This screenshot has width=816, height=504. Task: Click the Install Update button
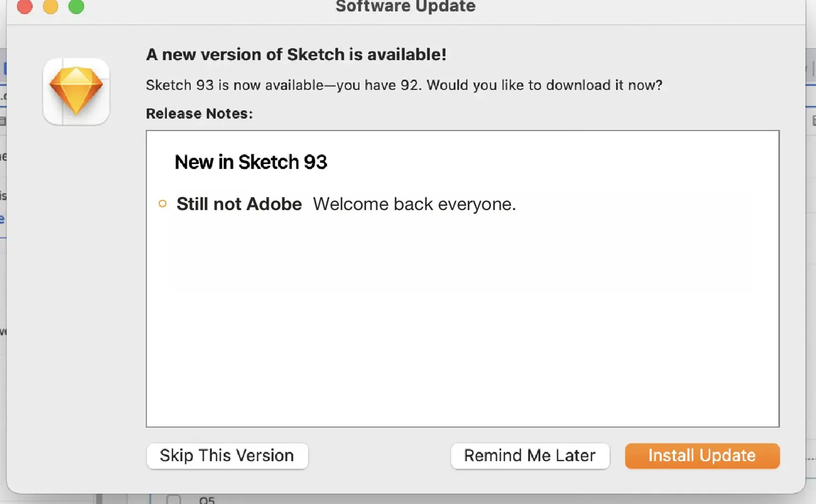pyautogui.click(x=702, y=456)
